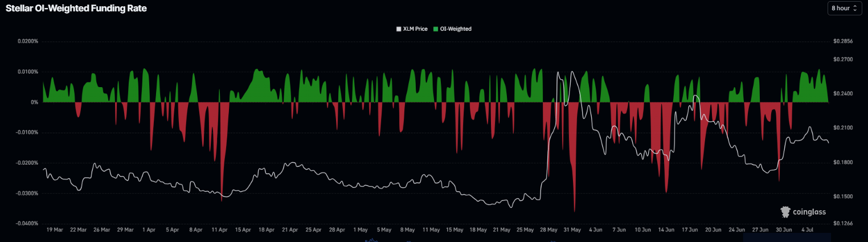This screenshot has width=868, height=242.
Task: Select the Stellar OI-Weighted Funding Rate title
Action: pyautogui.click(x=76, y=9)
